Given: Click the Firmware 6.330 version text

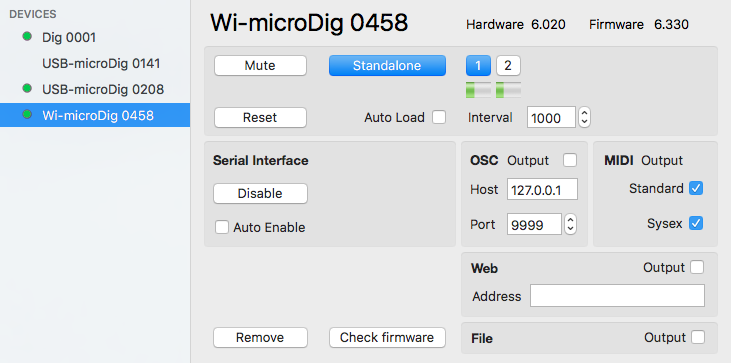Looking at the screenshot, I should [639, 25].
